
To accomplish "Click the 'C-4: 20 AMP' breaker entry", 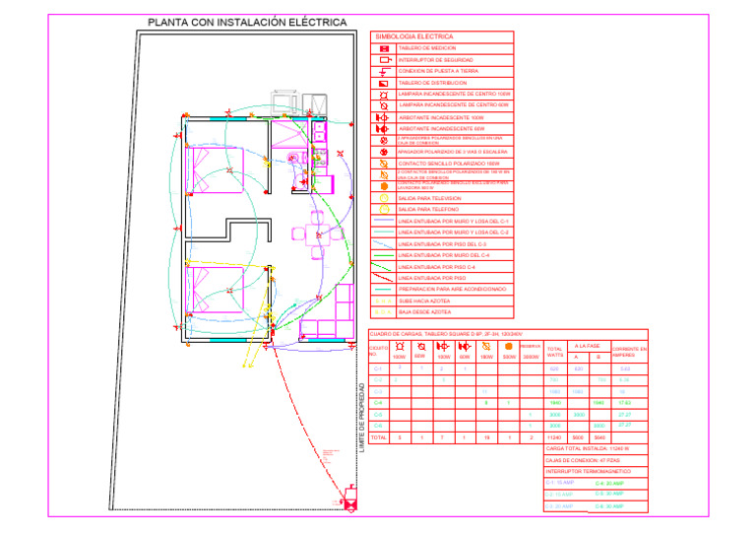I will [609, 483].
